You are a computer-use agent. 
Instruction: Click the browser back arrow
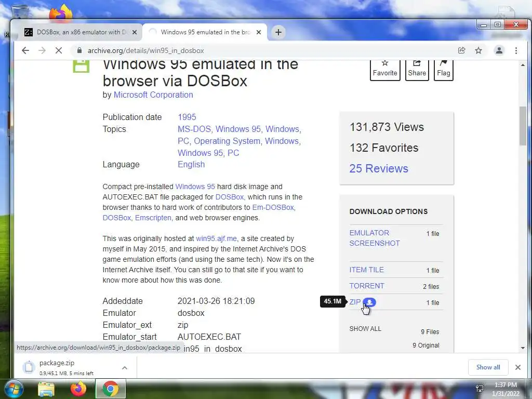click(x=25, y=50)
